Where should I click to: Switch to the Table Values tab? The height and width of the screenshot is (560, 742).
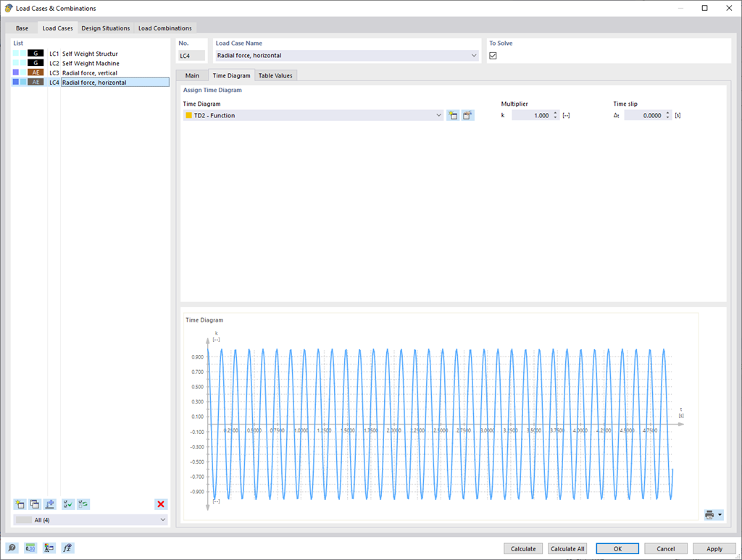[x=275, y=75]
